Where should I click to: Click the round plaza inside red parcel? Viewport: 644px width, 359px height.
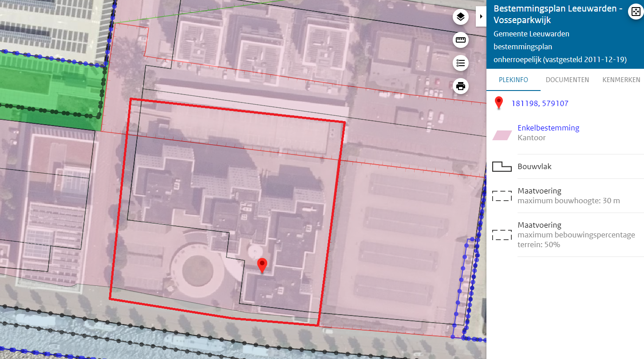coord(198,270)
